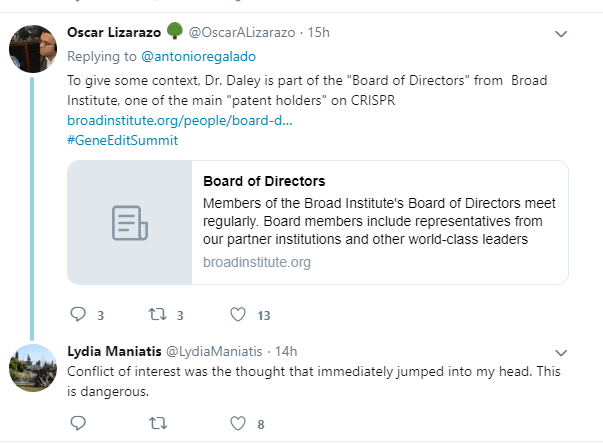Screen dimensions: 603x444
Task: Open Oscar Lizarazo's tweet options chevron
Action: 561,34
